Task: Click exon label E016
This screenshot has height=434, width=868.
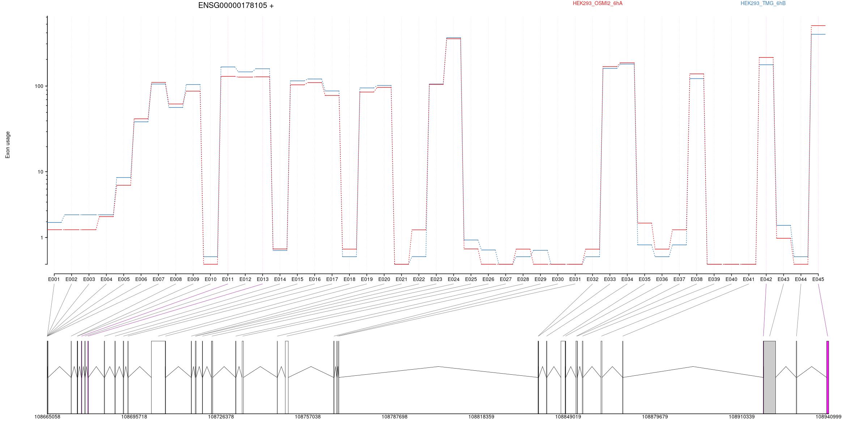Action: 315,279
